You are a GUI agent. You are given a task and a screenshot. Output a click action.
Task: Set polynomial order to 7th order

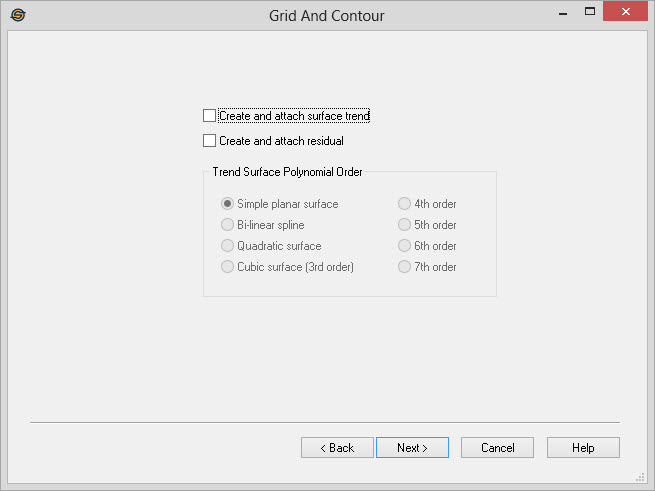[x=405, y=267]
